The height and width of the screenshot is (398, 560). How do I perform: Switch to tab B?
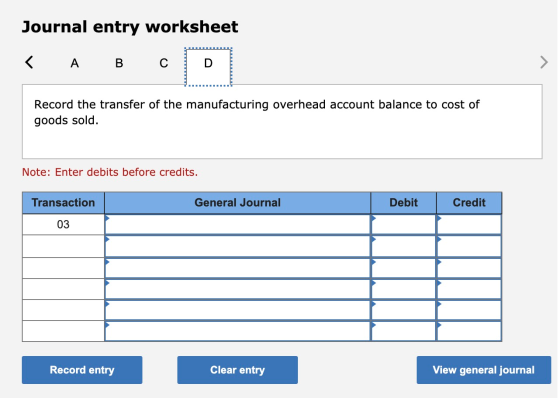tap(119, 63)
